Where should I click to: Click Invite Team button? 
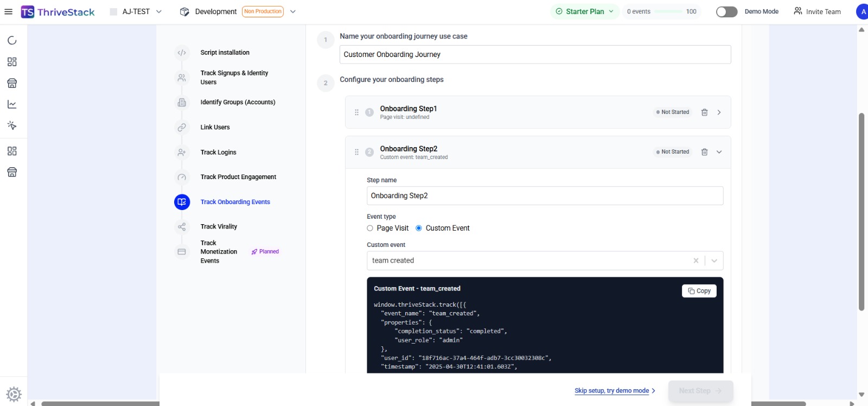coord(817,11)
